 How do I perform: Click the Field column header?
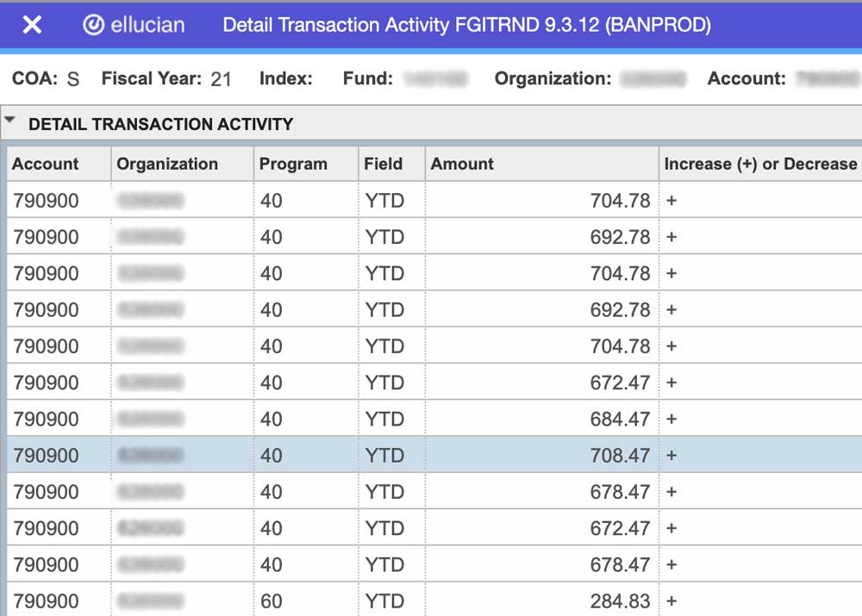(x=384, y=164)
